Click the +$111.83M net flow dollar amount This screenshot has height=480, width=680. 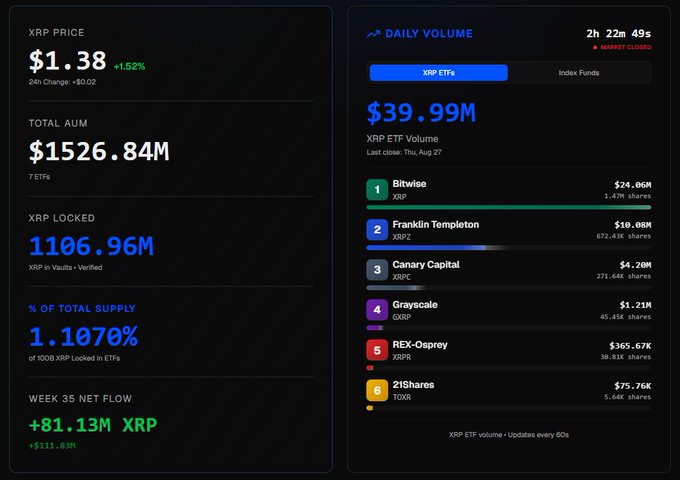52,446
